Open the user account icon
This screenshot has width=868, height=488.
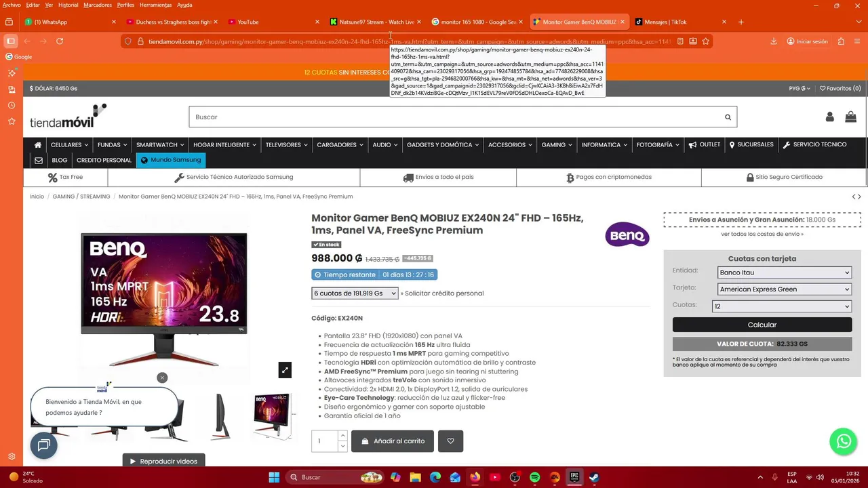click(x=829, y=117)
